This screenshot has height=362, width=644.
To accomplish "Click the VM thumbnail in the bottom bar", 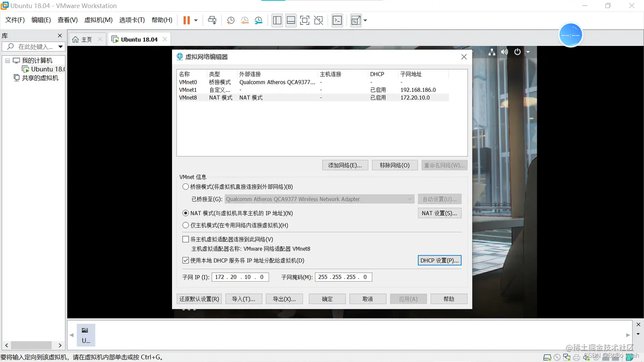I will point(86,335).
